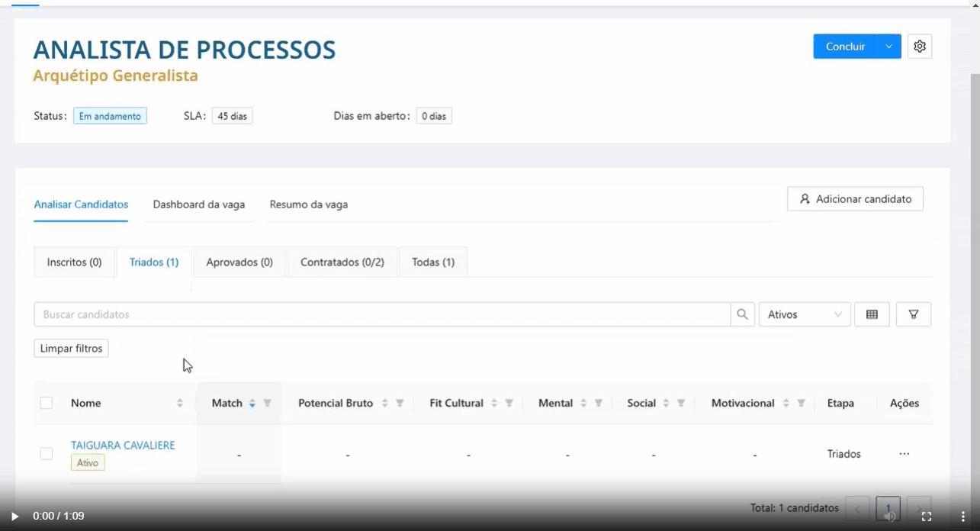980x531 pixels.
Task: Go to next page arrow
Action: pos(919,508)
